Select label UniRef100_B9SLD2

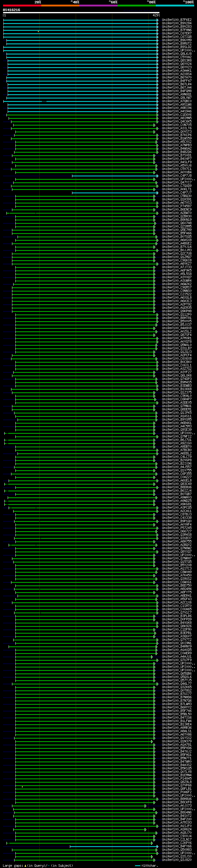point(177,47)
